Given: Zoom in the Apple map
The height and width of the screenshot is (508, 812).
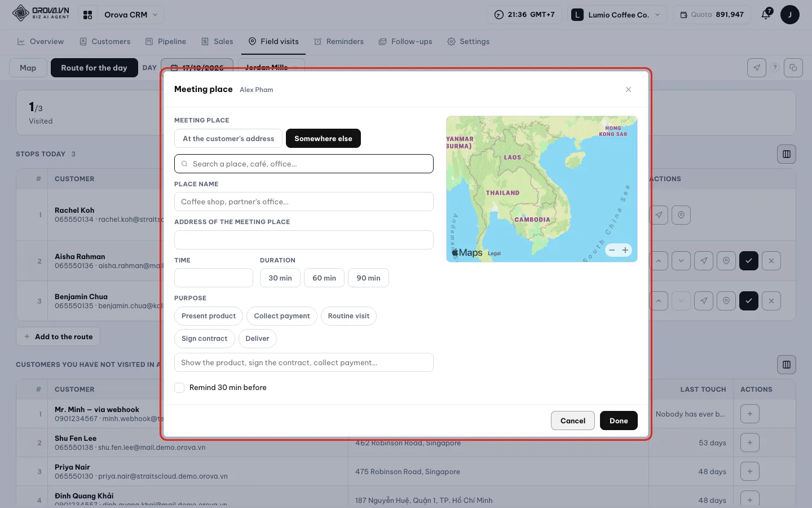Looking at the screenshot, I should (625, 250).
